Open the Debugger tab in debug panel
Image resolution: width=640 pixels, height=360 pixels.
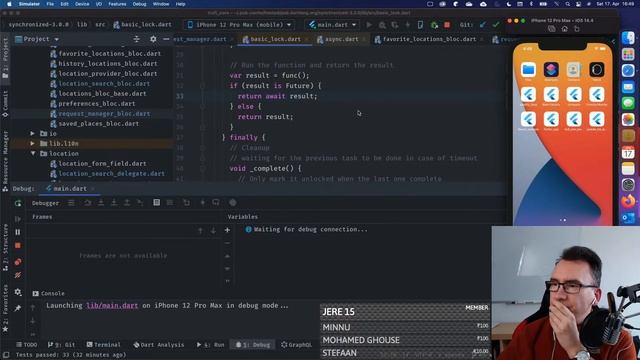(45, 203)
